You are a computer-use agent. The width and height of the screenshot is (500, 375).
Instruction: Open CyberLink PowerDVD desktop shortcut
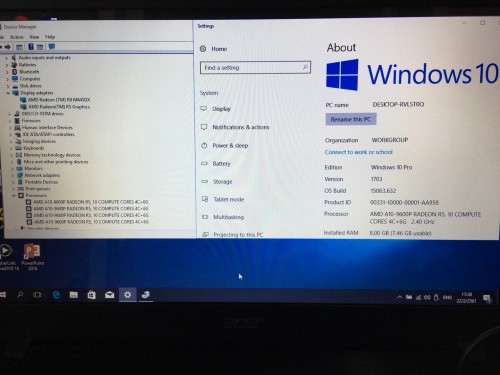[7, 257]
